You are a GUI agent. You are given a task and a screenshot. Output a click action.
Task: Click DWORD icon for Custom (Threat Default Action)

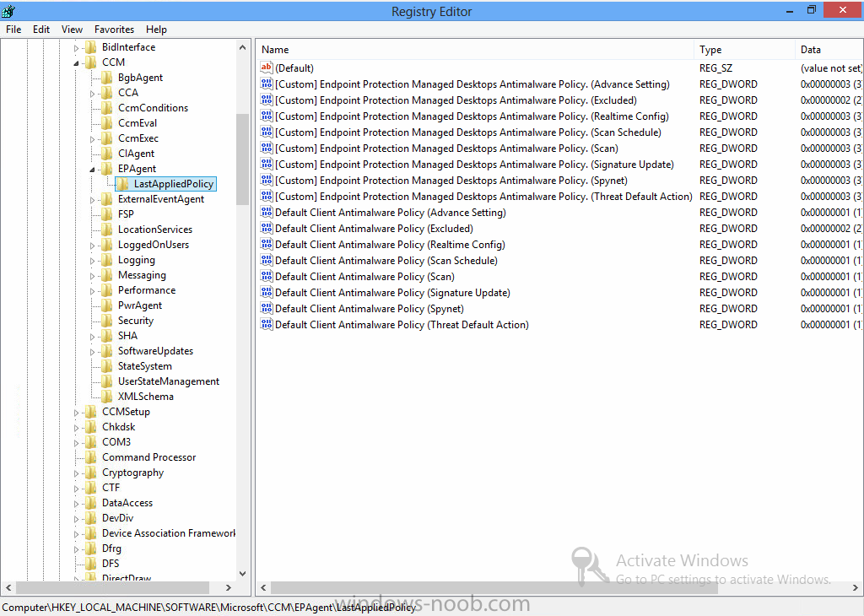[267, 196]
